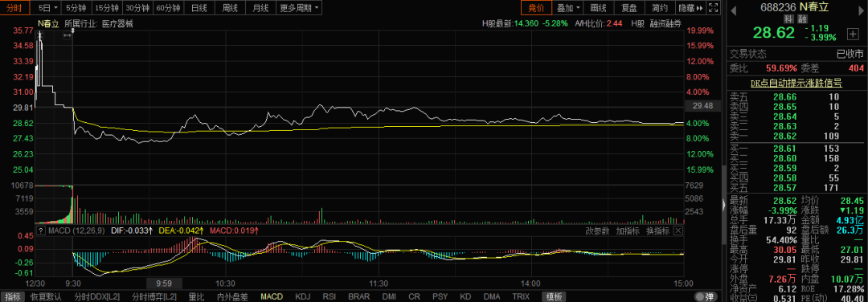Select the KD indicator tab

tap(466, 296)
